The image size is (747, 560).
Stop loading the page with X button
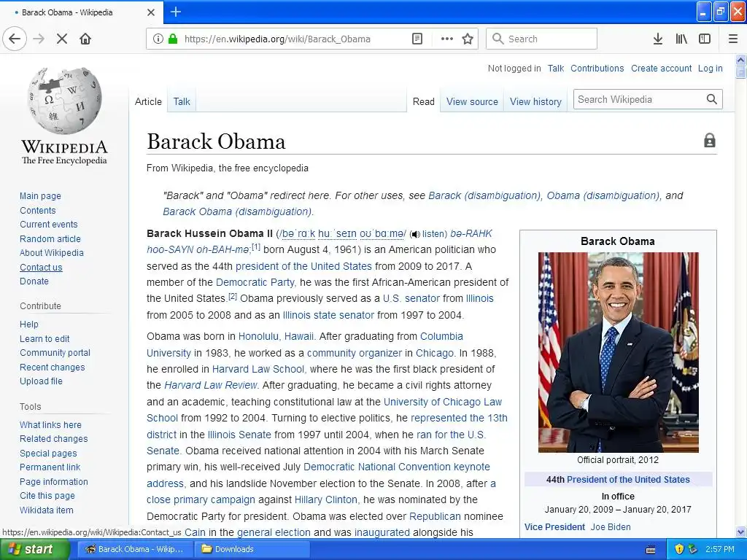coord(62,39)
